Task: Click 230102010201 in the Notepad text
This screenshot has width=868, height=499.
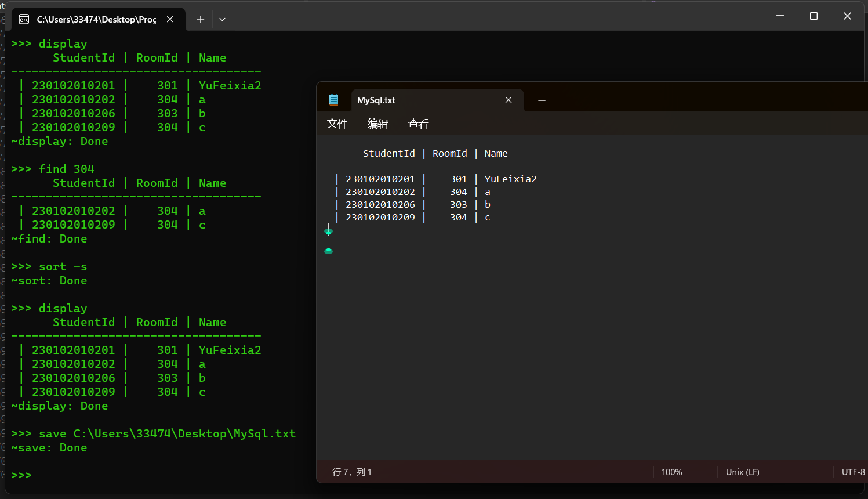Action: point(380,179)
